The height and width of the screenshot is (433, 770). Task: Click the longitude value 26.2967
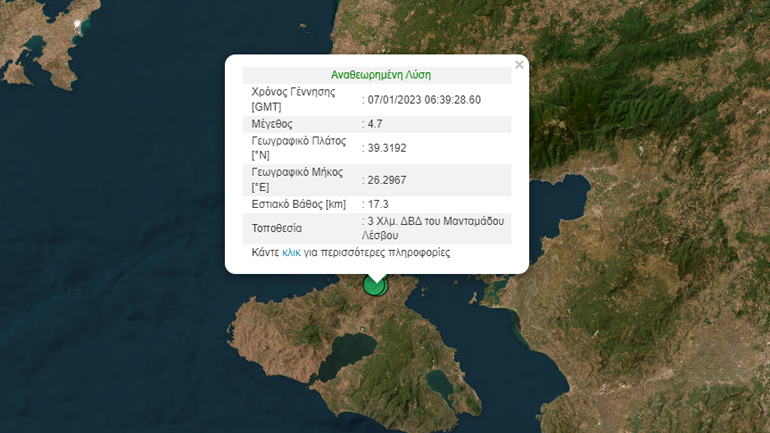click(x=387, y=180)
